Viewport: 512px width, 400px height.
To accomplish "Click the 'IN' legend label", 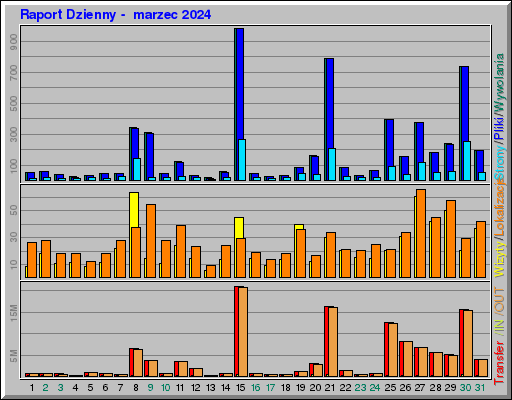I will 499,326.
